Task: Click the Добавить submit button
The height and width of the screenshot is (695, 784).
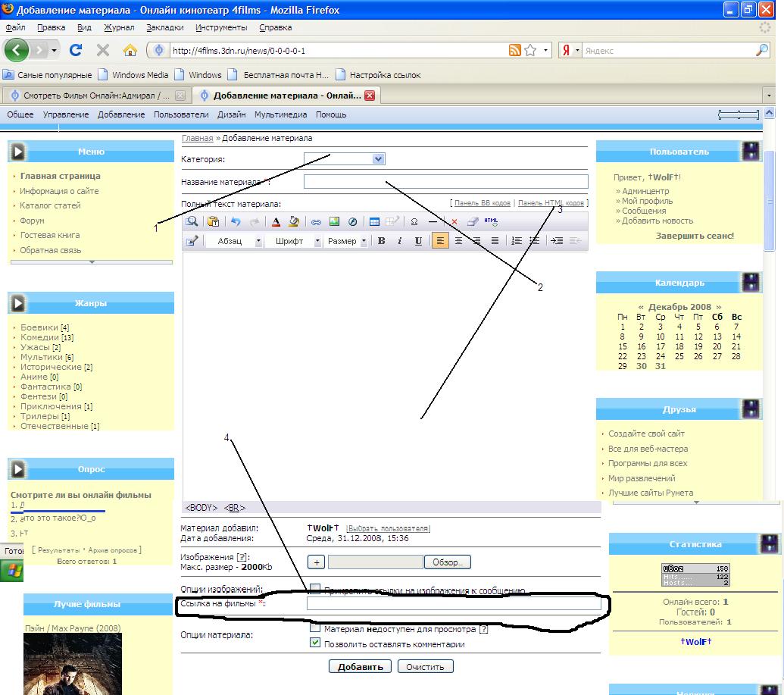Action: (359, 666)
